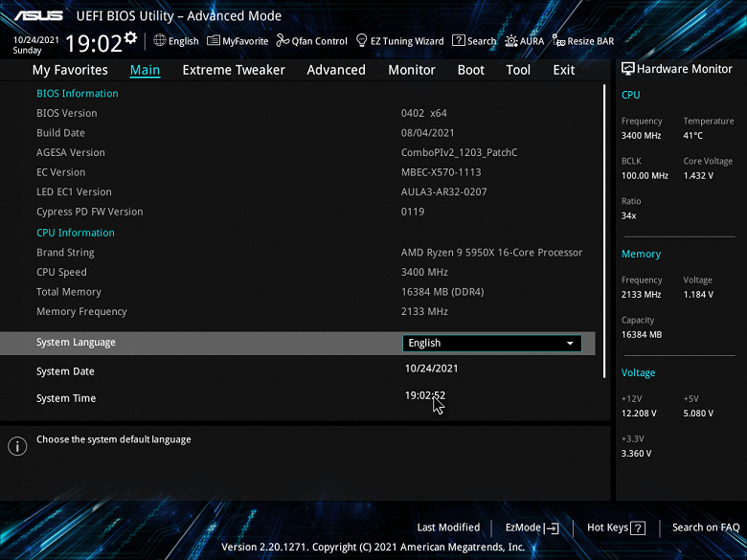Click the Hot Keys question mark icon
The width and height of the screenshot is (747, 560).
[638, 527]
